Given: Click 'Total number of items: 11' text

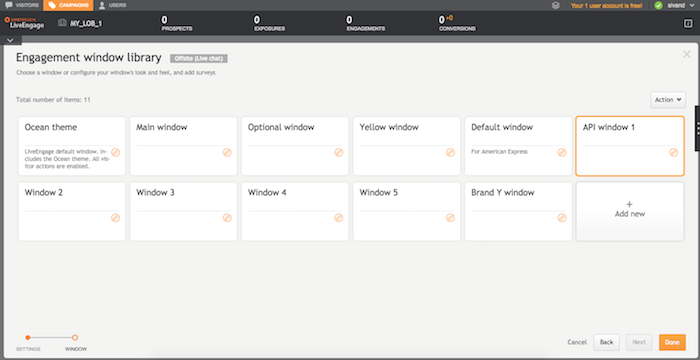Looking at the screenshot, I should pos(53,100).
